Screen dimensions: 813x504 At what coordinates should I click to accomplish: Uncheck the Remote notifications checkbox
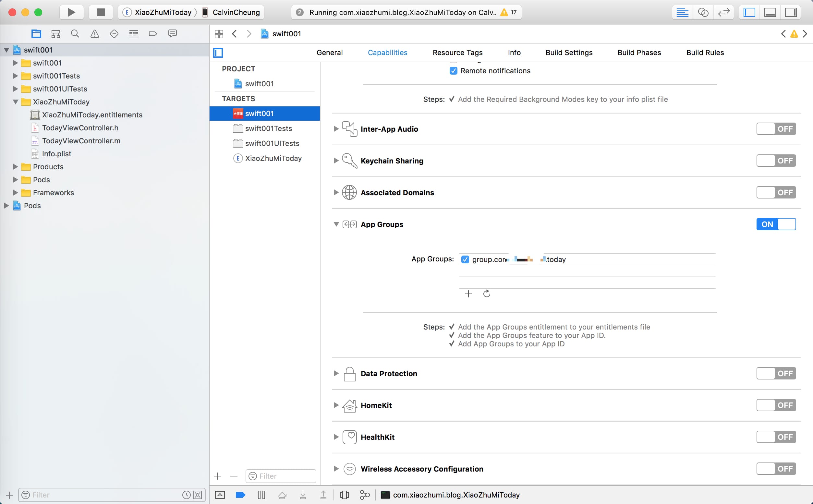click(x=453, y=71)
